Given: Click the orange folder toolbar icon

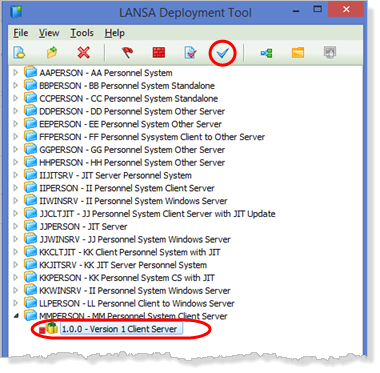Looking at the screenshot, I should click(298, 53).
